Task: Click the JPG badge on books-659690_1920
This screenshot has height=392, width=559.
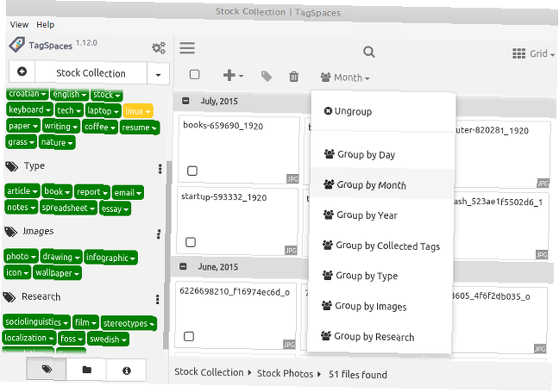Action: (x=292, y=179)
